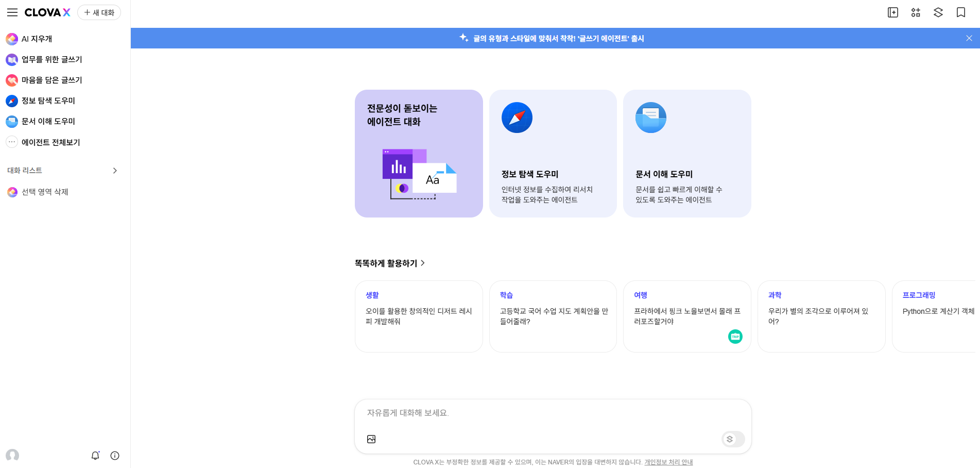Click the TRIP badge on 여행 card
980x468 pixels.
(x=735, y=337)
